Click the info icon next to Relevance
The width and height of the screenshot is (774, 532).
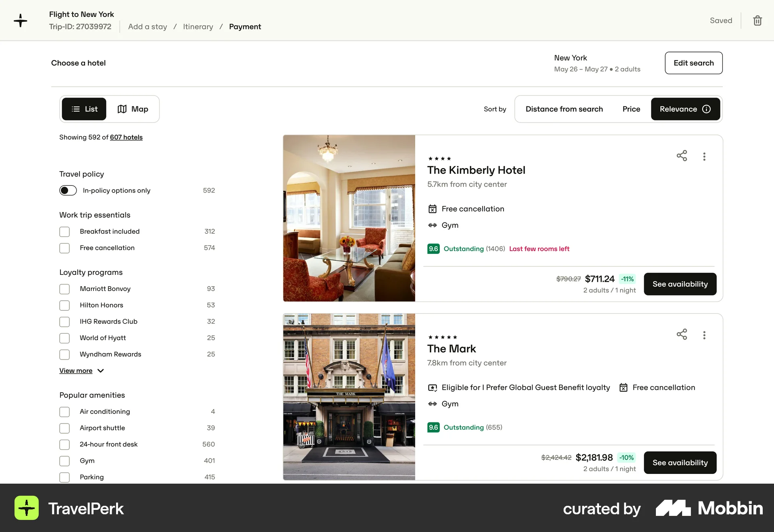point(706,109)
